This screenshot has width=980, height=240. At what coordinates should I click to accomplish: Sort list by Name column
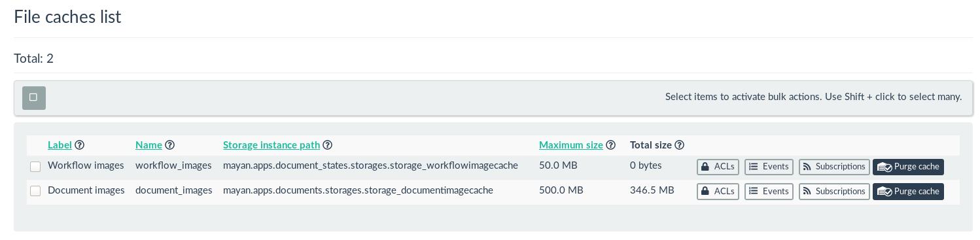point(149,145)
